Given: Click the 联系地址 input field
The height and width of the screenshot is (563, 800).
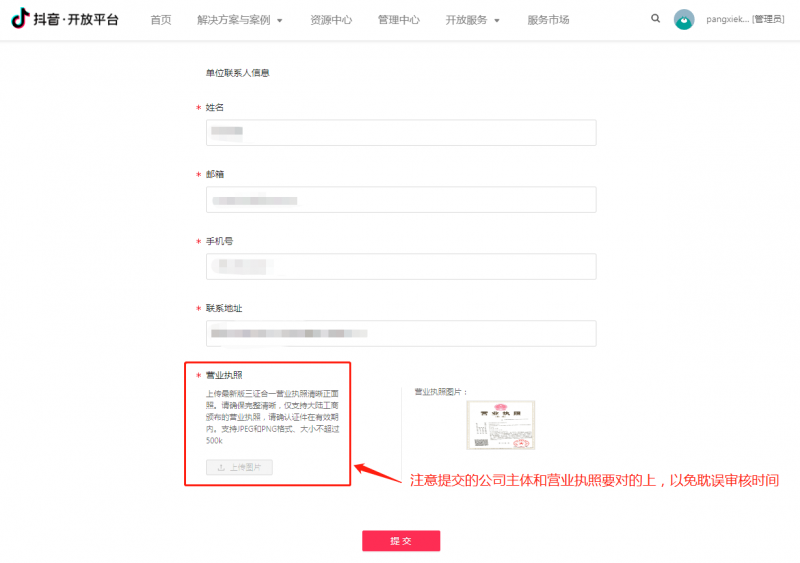Looking at the screenshot, I should tap(401, 333).
